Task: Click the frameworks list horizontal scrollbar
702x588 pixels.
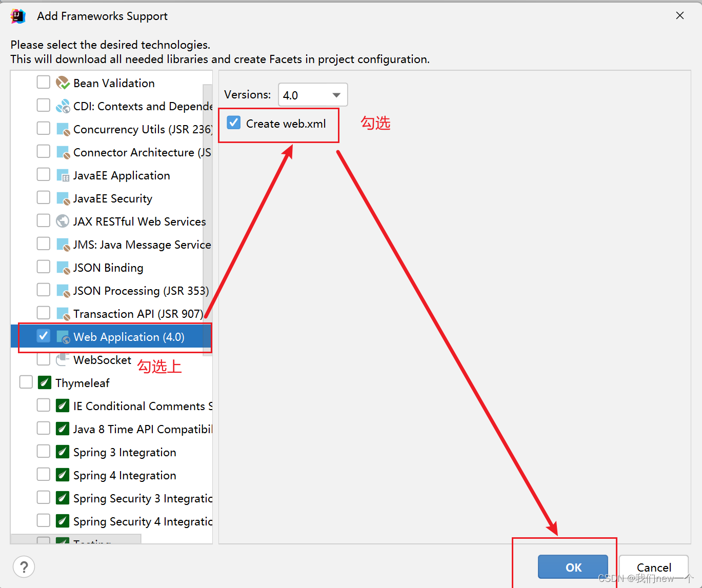Action: (76, 539)
